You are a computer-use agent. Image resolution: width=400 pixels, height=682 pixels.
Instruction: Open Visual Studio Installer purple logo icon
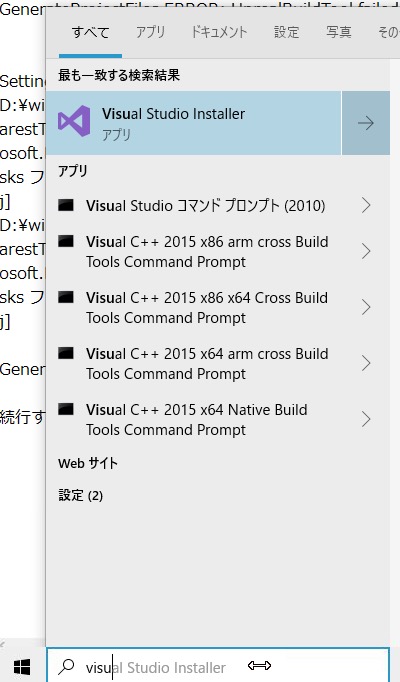tap(74, 121)
